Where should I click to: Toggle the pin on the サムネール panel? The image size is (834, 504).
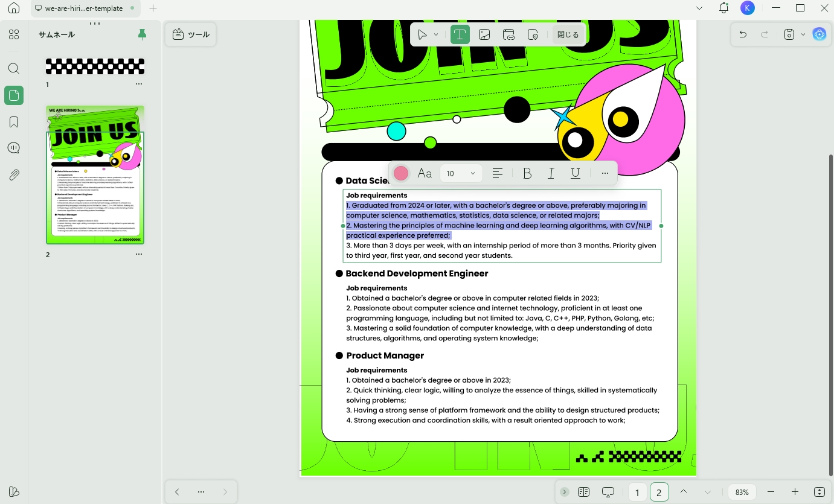142,34
